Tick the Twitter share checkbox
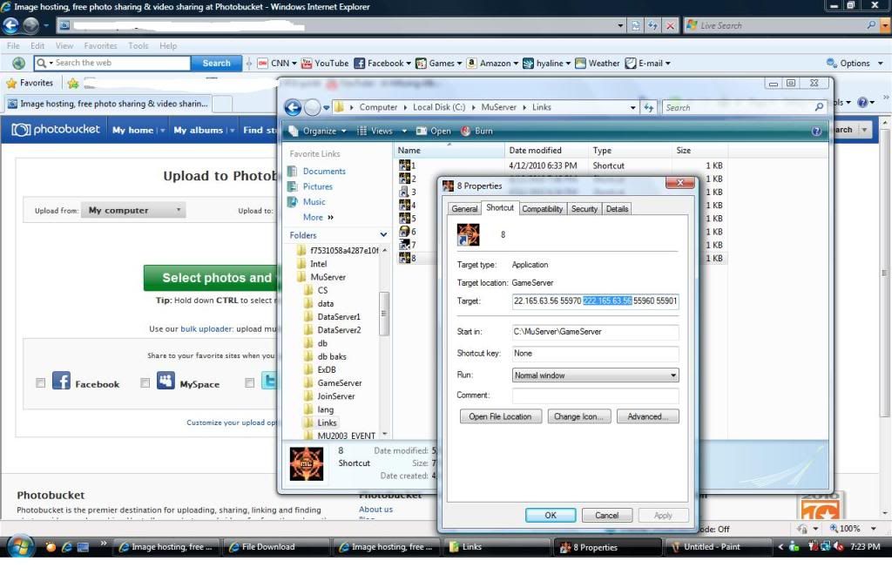 point(250,383)
